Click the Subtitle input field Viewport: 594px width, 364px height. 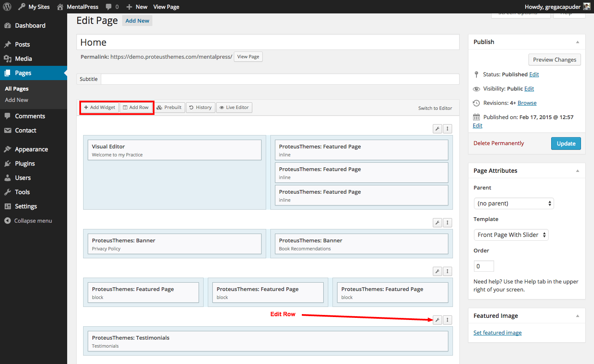pos(280,79)
